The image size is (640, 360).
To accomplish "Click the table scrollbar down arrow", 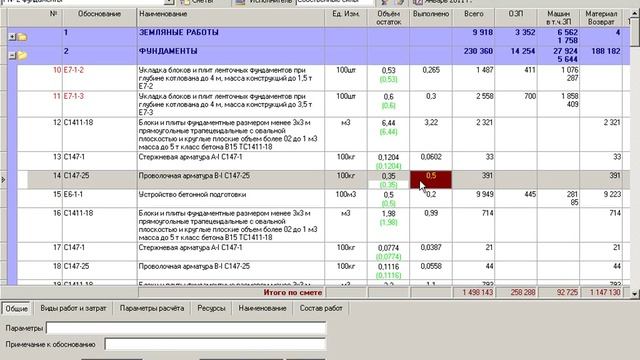I will tap(635, 293).
